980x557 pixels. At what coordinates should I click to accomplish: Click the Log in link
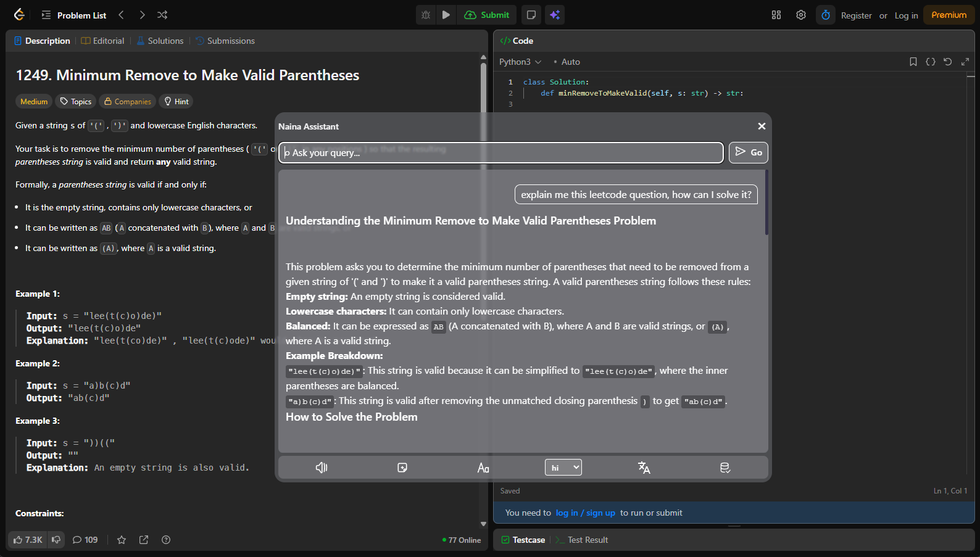pyautogui.click(x=906, y=15)
